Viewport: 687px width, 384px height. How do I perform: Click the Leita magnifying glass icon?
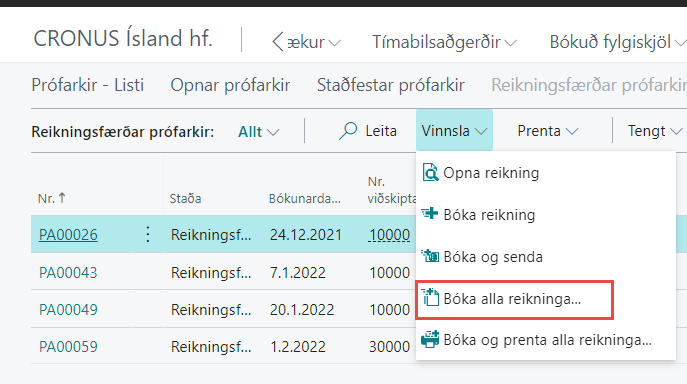348,131
